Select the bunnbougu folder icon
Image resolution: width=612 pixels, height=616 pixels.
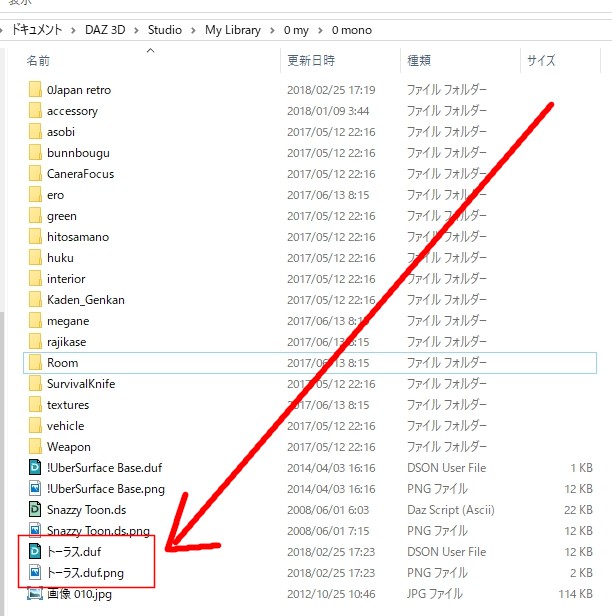click(35, 153)
